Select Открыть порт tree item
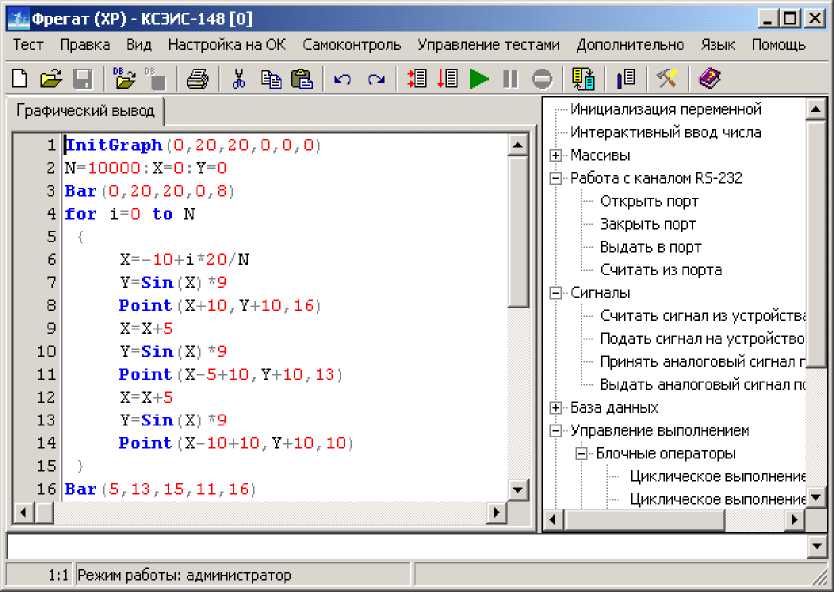This screenshot has width=834, height=592. click(649, 202)
